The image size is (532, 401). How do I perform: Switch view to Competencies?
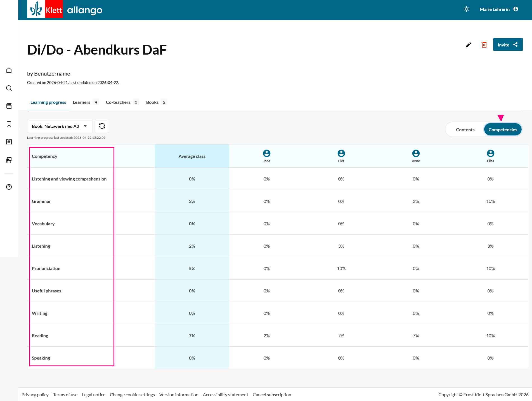503,130
